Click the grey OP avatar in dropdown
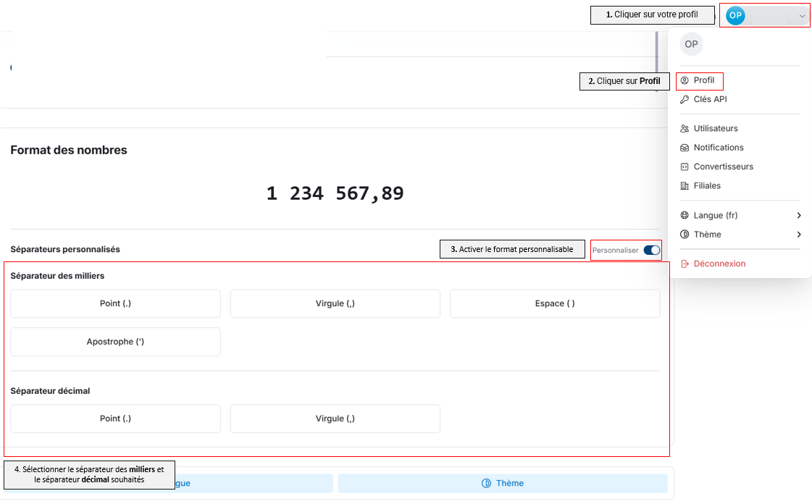 691,44
